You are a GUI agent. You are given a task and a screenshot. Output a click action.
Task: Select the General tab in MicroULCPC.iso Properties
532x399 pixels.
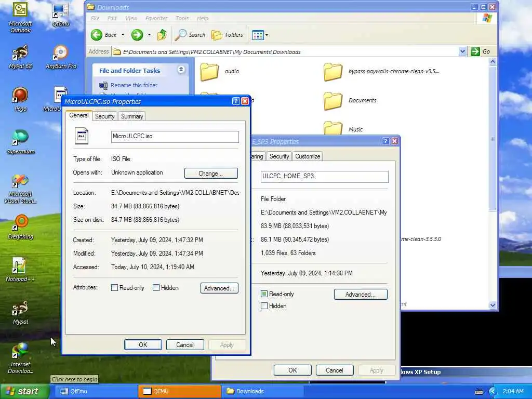(x=79, y=115)
